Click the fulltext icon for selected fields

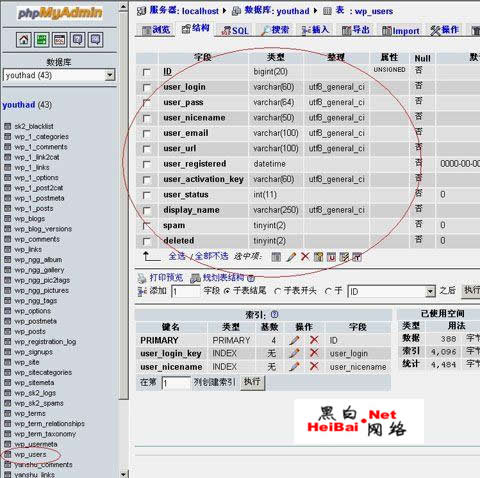[x=357, y=257]
